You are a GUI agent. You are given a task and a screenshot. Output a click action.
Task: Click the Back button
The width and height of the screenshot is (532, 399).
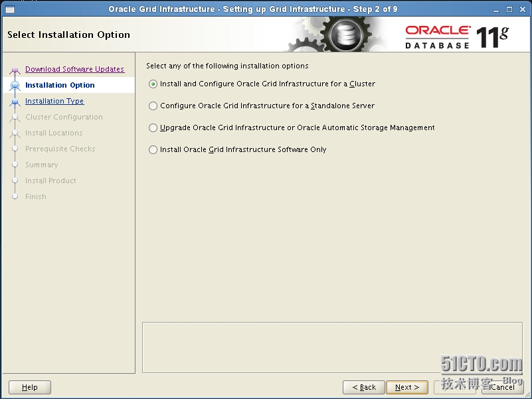pyautogui.click(x=364, y=387)
